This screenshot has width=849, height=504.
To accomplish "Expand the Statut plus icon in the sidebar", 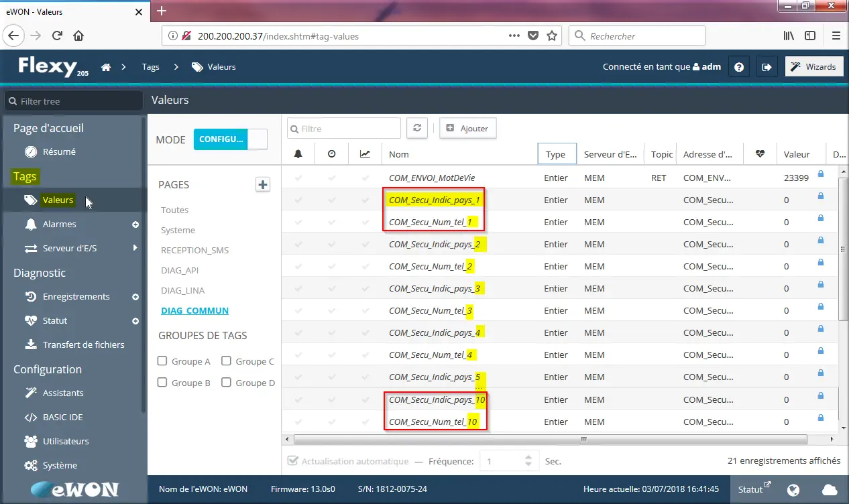I will click(x=135, y=321).
